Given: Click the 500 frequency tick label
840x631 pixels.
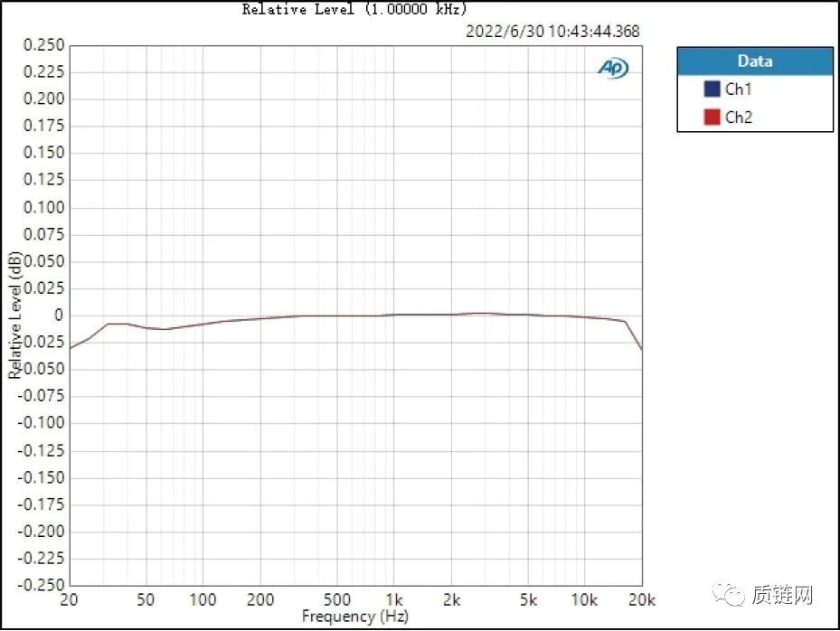Looking at the screenshot, I should pos(337,599).
